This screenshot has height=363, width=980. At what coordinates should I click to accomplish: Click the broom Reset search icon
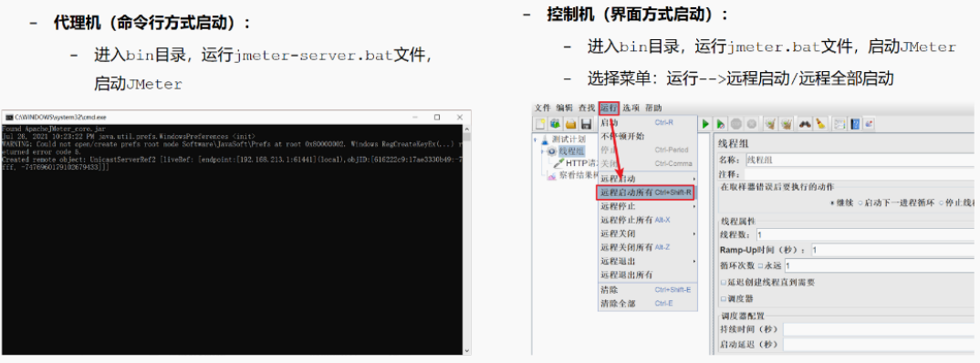pyautogui.click(x=820, y=124)
